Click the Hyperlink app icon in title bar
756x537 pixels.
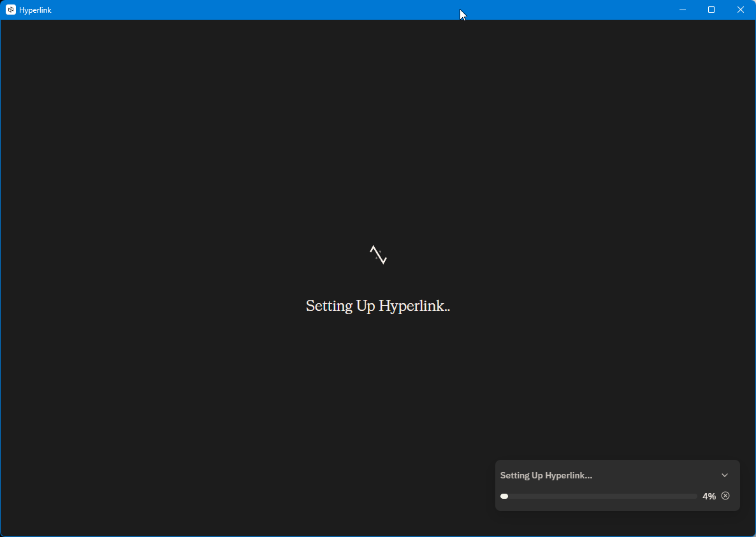(x=11, y=10)
